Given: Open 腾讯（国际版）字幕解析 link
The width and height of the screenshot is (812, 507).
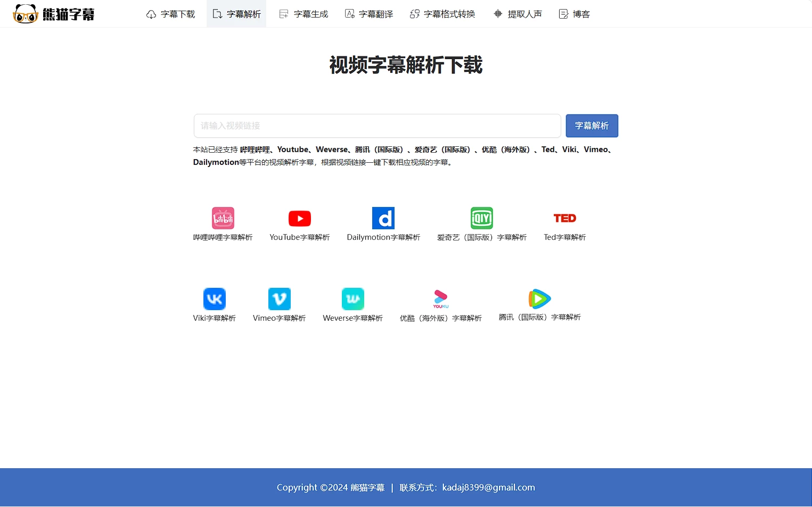Looking at the screenshot, I should click(x=540, y=317).
